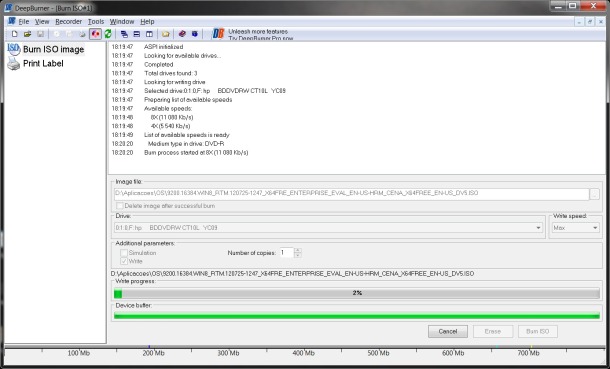Click the log line 'Looking for writing drive'
Image resolution: width=610 pixels, height=369 pixels.
(174, 82)
